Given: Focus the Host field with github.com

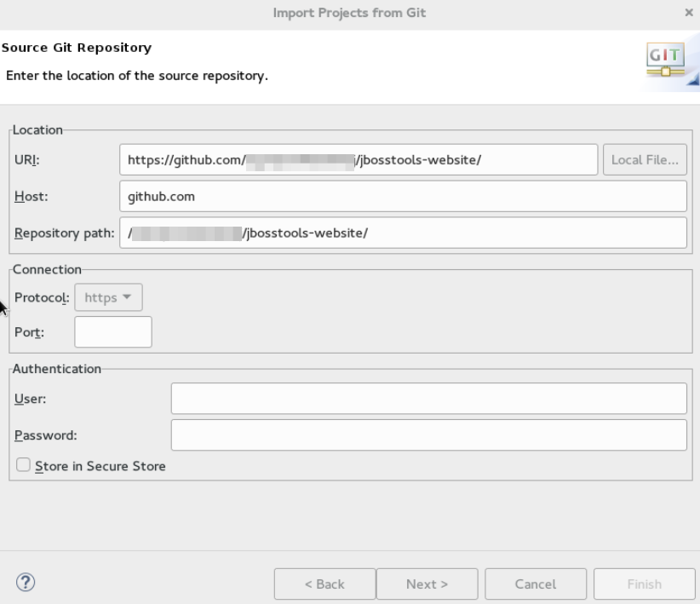Looking at the screenshot, I should pyautogui.click(x=403, y=196).
